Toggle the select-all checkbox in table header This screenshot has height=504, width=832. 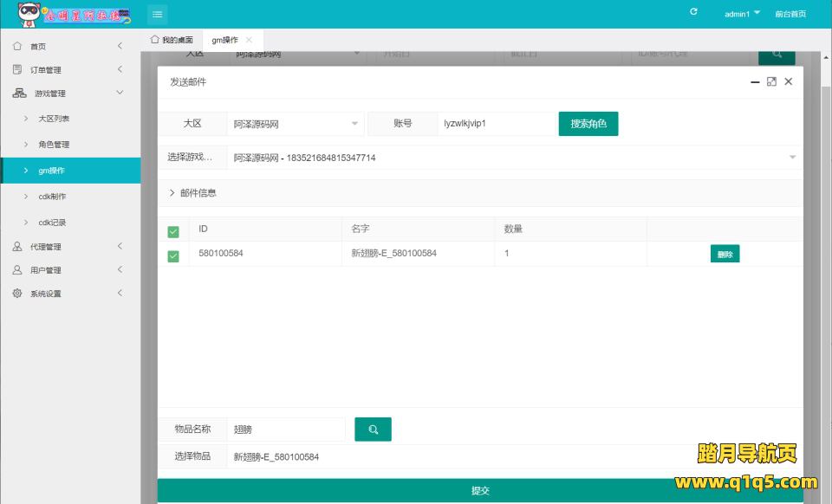point(173,230)
